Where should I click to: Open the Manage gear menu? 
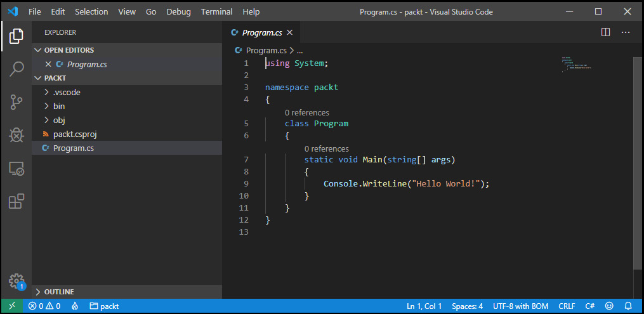coord(17,281)
